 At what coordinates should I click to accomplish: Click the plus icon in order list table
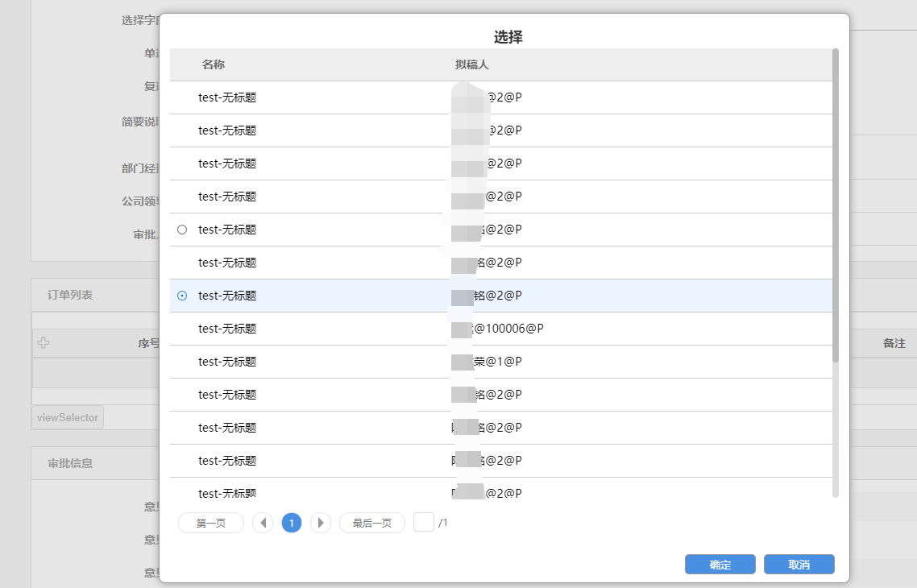(44, 343)
